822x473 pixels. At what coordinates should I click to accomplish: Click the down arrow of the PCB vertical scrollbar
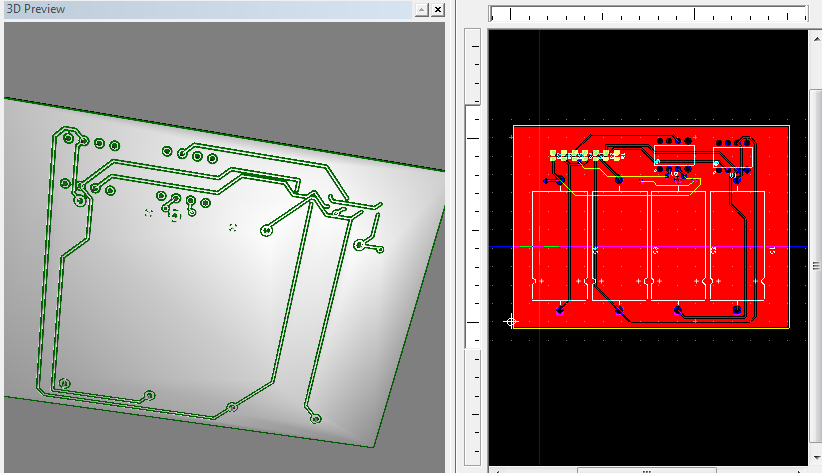tap(815, 456)
